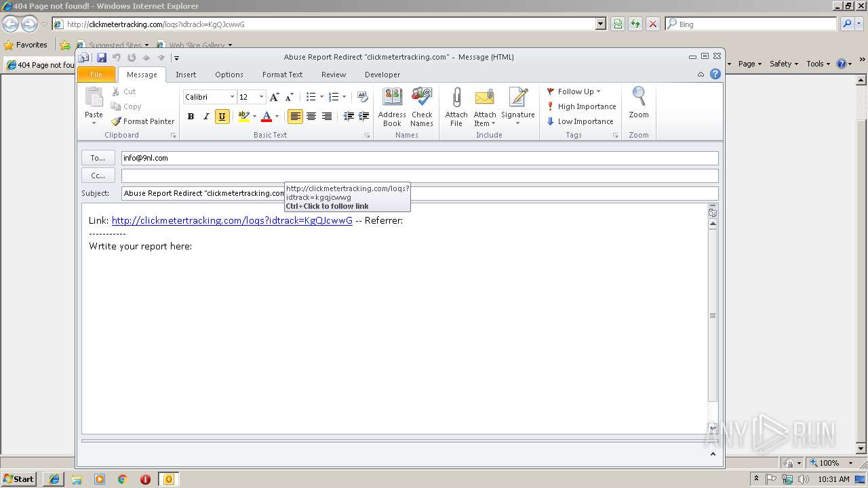Screen dimensions: 868x488
Task: Switch to the Format Text tab
Action: pos(282,75)
